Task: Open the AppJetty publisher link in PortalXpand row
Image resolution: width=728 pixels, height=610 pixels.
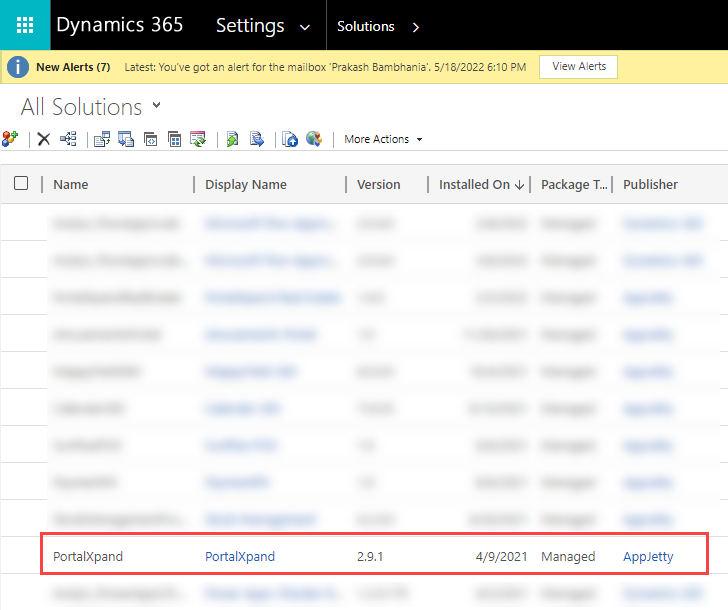Action: point(648,556)
